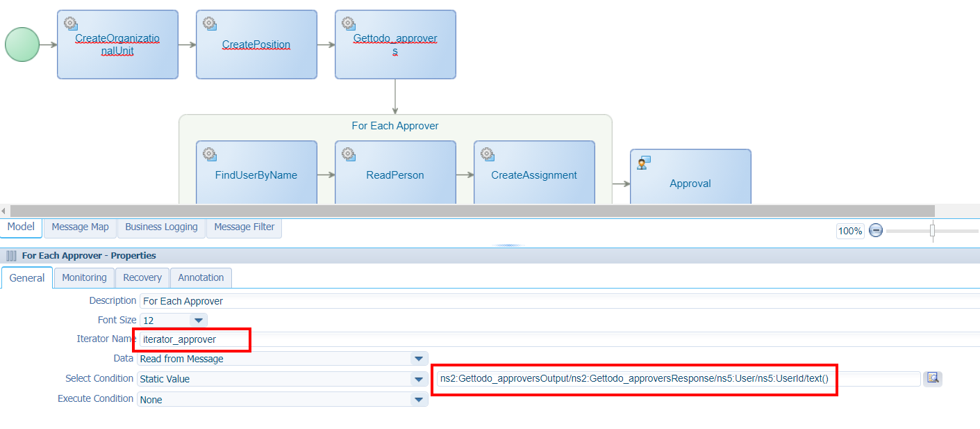Open the Execute Condition dropdown

click(x=418, y=400)
